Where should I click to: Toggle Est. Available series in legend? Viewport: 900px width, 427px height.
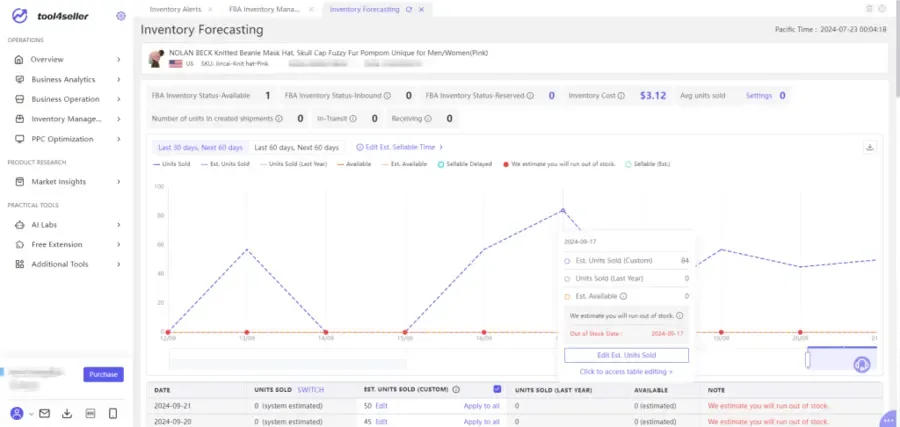(x=404, y=164)
